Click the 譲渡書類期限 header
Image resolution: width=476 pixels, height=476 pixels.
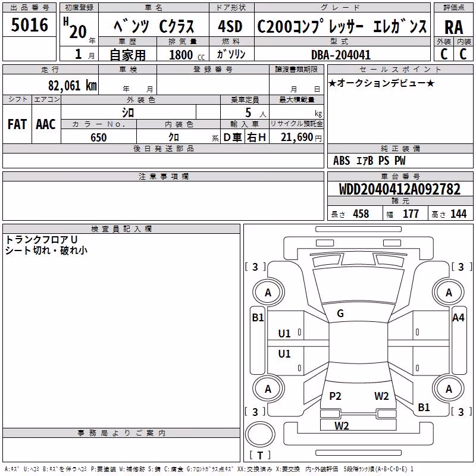coord(296,70)
